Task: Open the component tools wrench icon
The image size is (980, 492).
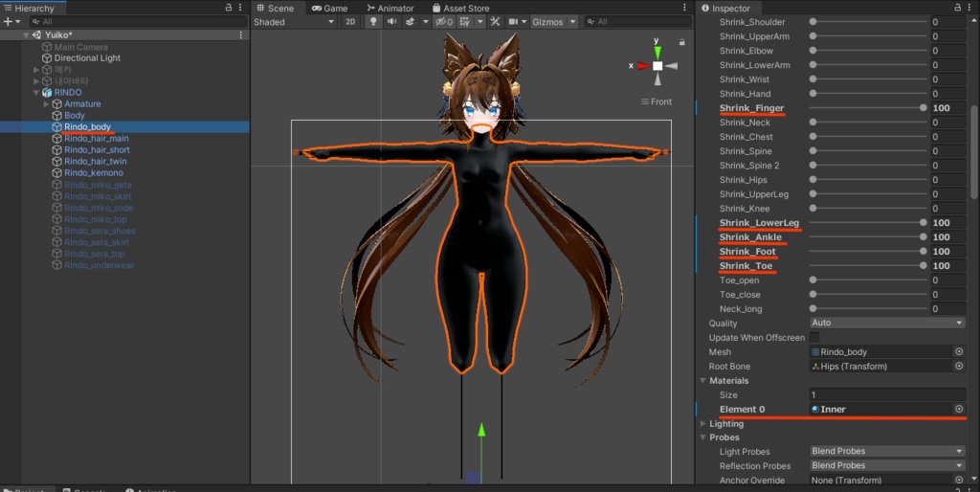Action: point(496,22)
